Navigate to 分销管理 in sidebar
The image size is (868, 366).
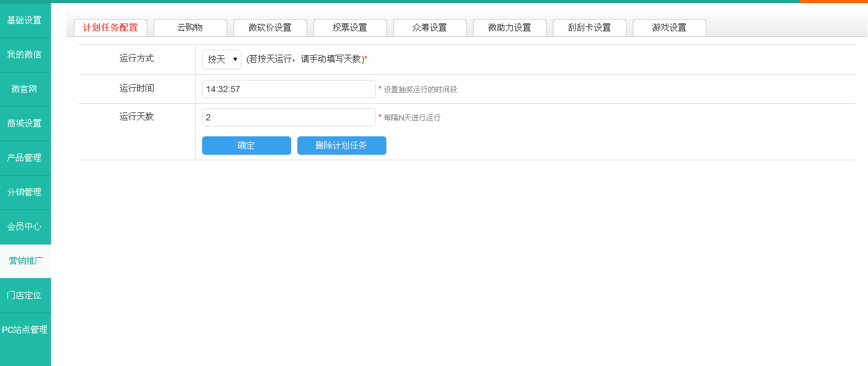25,192
